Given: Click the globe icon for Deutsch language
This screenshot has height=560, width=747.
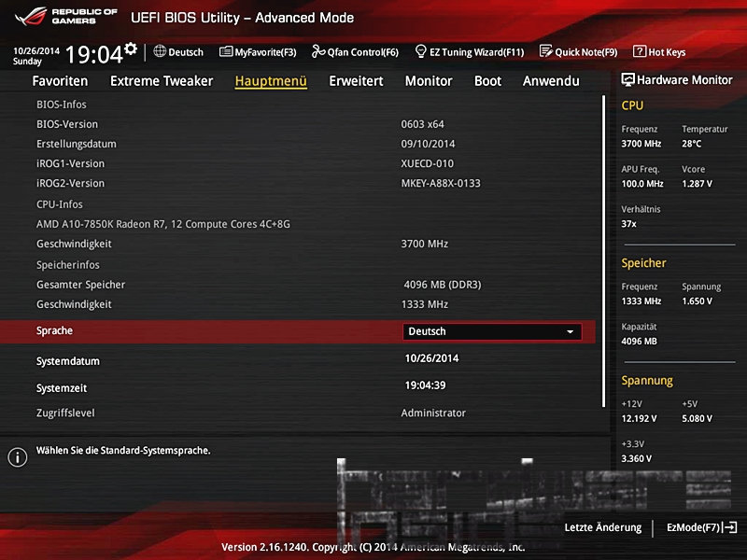Looking at the screenshot, I should pyautogui.click(x=160, y=52).
